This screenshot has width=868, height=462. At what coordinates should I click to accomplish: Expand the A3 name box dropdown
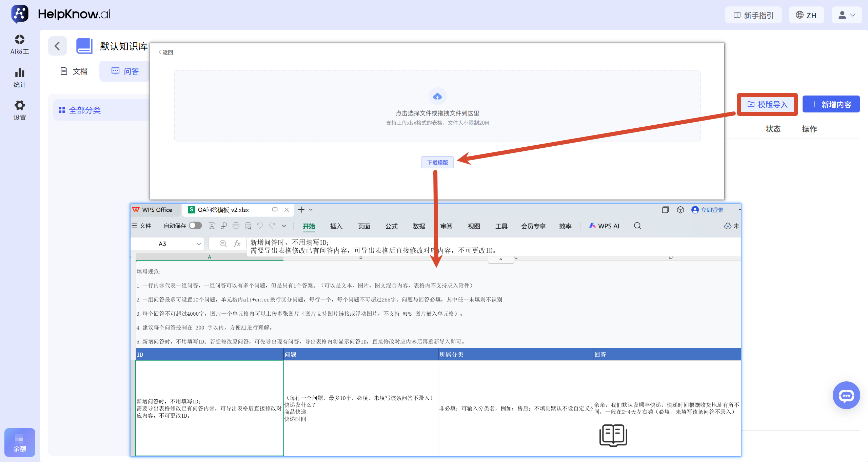coord(199,244)
